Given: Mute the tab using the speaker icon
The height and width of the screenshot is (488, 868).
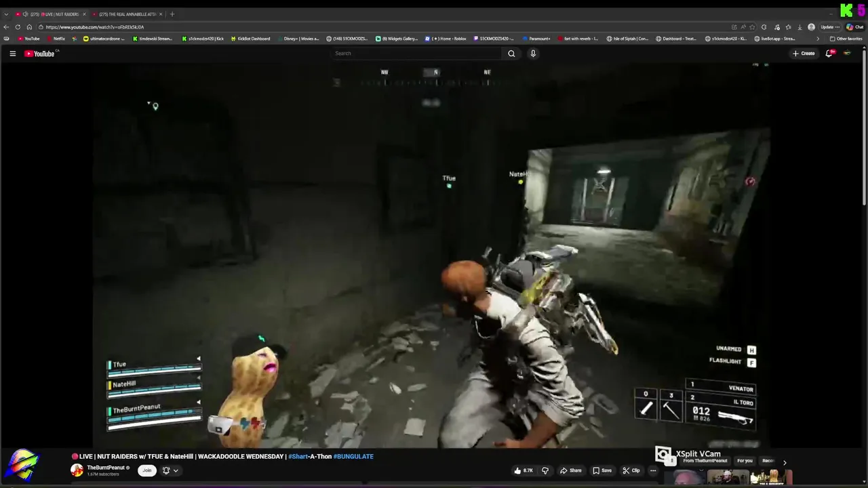Looking at the screenshot, I should pos(25,14).
